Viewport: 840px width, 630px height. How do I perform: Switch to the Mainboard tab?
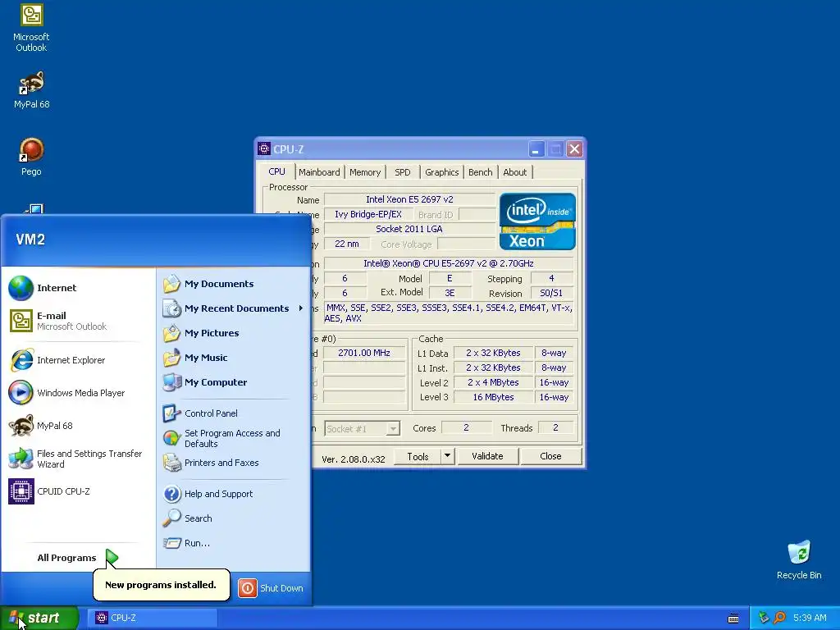pos(319,172)
